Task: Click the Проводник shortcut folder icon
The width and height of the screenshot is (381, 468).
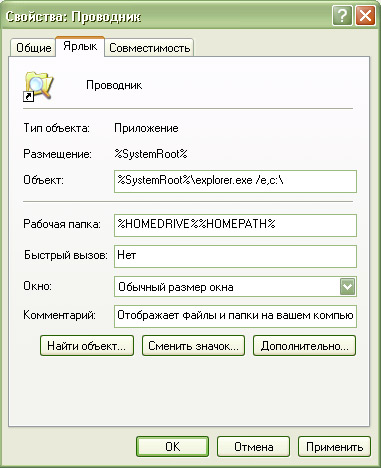Action: [x=38, y=86]
